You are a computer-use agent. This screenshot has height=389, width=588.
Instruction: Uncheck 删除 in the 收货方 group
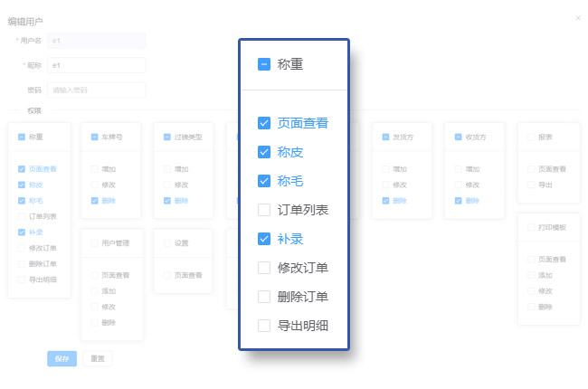[x=459, y=201]
